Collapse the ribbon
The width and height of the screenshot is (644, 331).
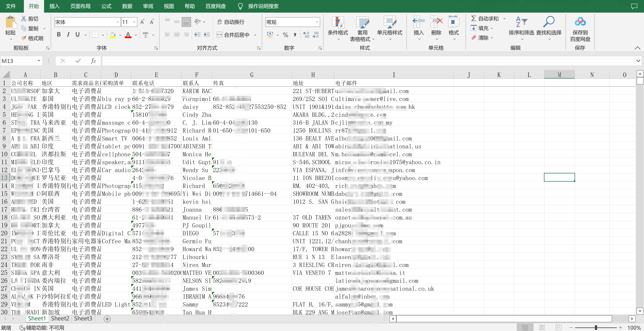pos(637,48)
